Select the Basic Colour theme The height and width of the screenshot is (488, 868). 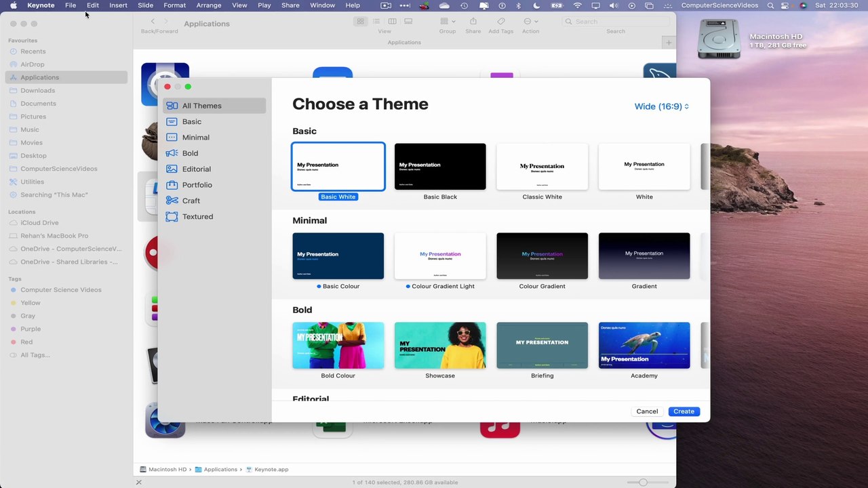[338, 256]
